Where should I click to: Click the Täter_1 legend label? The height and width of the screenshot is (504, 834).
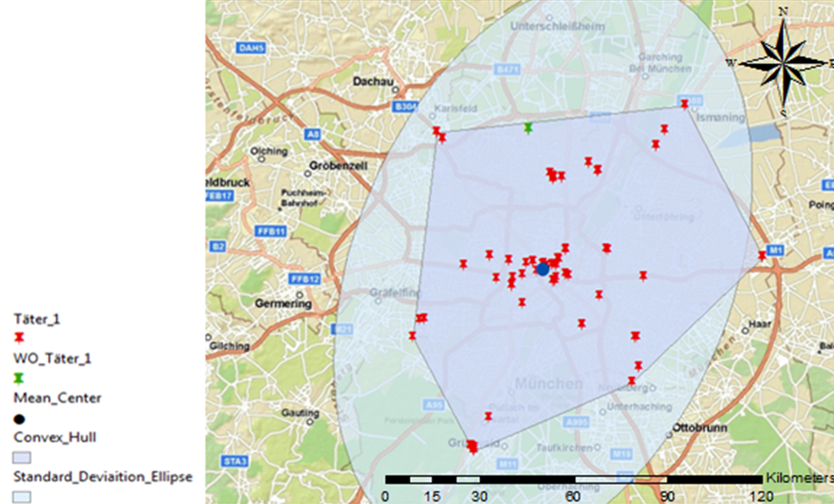[x=37, y=318]
